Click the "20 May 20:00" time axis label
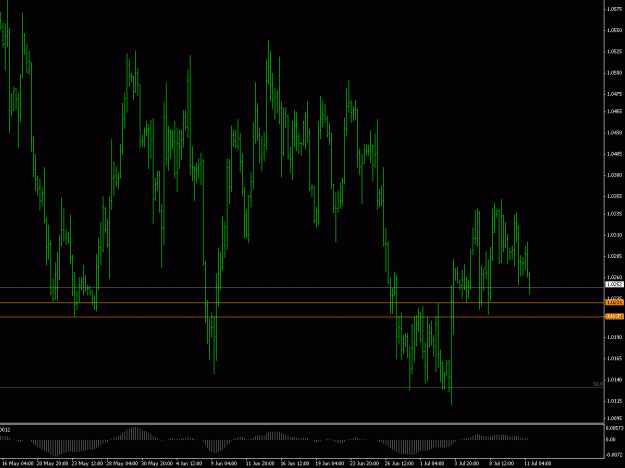This screenshot has height=468, width=625. pyautogui.click(x=53, y=464)
